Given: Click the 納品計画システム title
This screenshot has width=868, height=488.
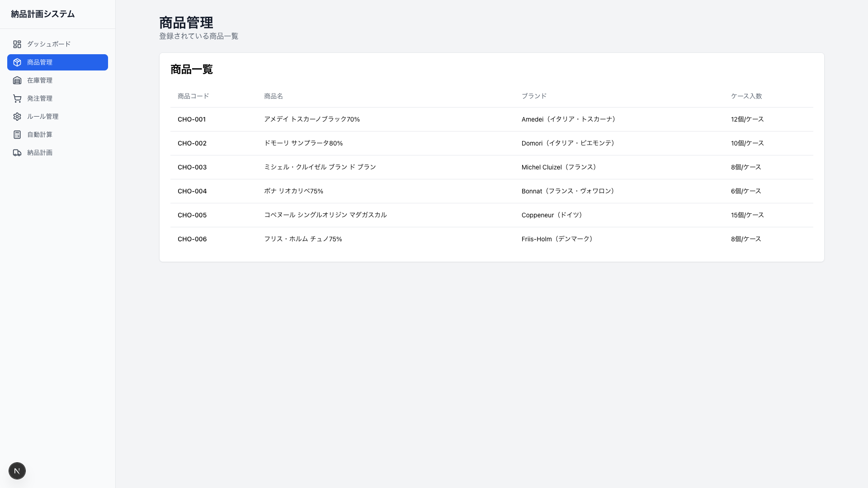Looking at the screenshot, I should (43, 14).
